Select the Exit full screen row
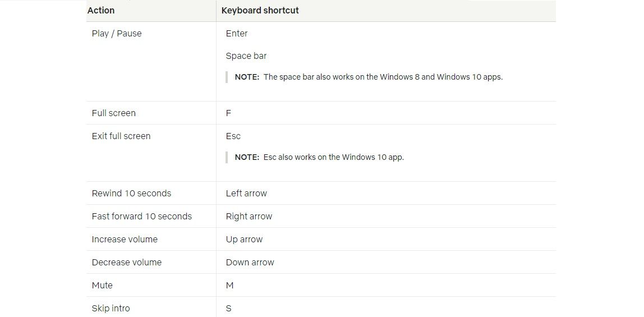The width and height of the screenshot is (644, 317). pyautogui.click(x=321, y=153)
